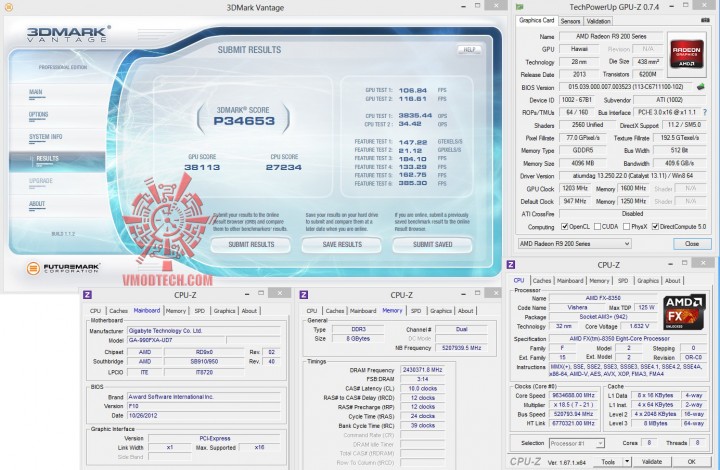Viewport: 720px width, 470px height.
Task: Click the 3DMark Vantage logo
Action: (x=68, y=34)
